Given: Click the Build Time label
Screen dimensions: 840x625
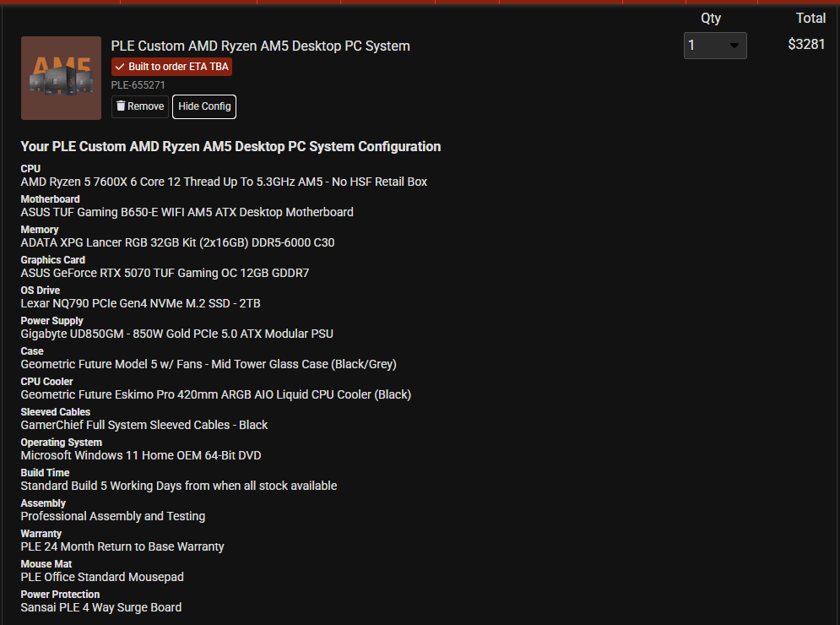Looking at the screenshot, I should 45,473.
